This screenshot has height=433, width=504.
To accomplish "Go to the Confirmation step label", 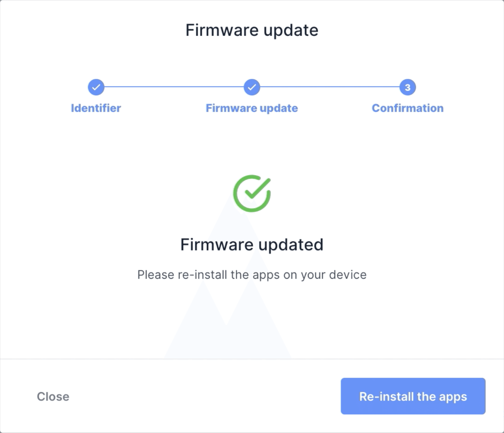I will point(408,108).
